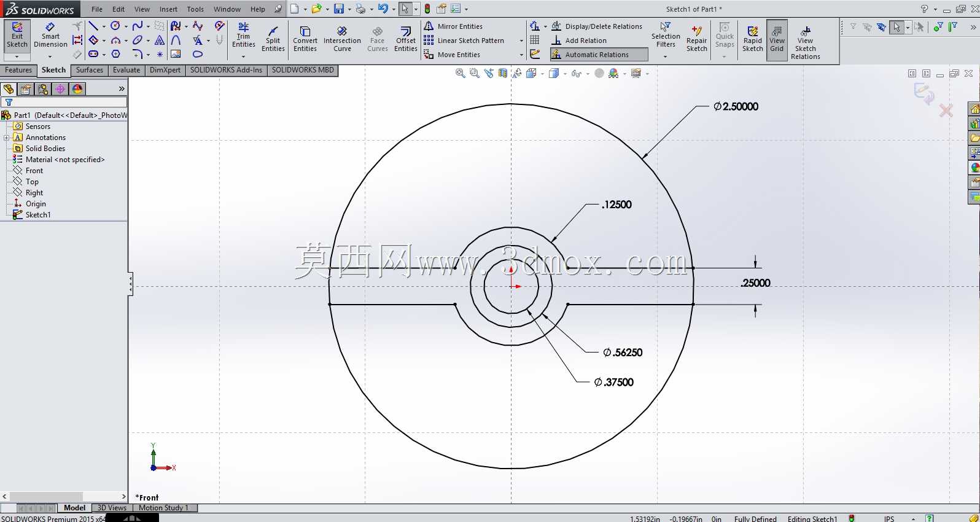The image size is (980, 522).
Task: Expand the Annotations tree node
Action: point(7,138)
